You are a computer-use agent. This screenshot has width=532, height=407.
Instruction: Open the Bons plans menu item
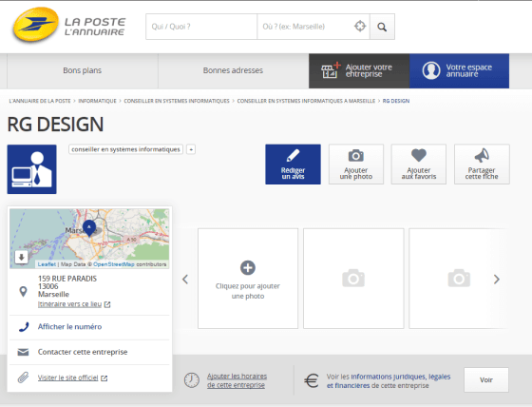click(82, 70)
